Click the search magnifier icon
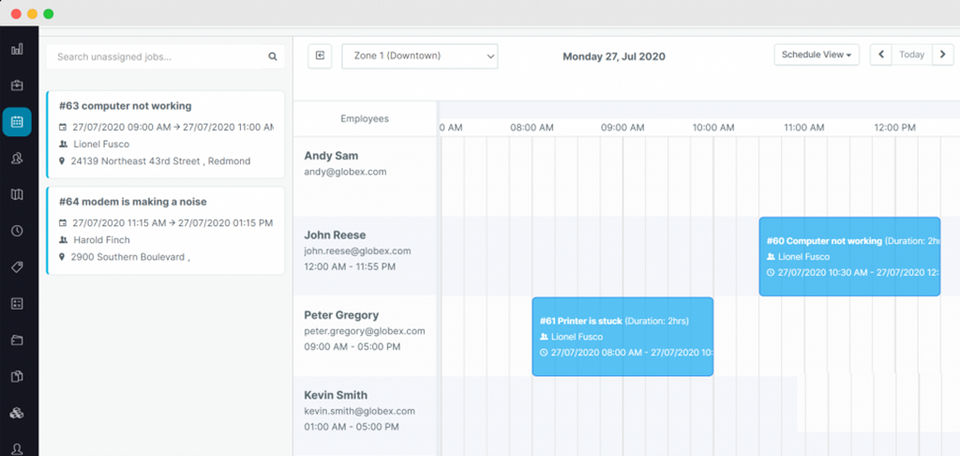 tap(272, 57)
